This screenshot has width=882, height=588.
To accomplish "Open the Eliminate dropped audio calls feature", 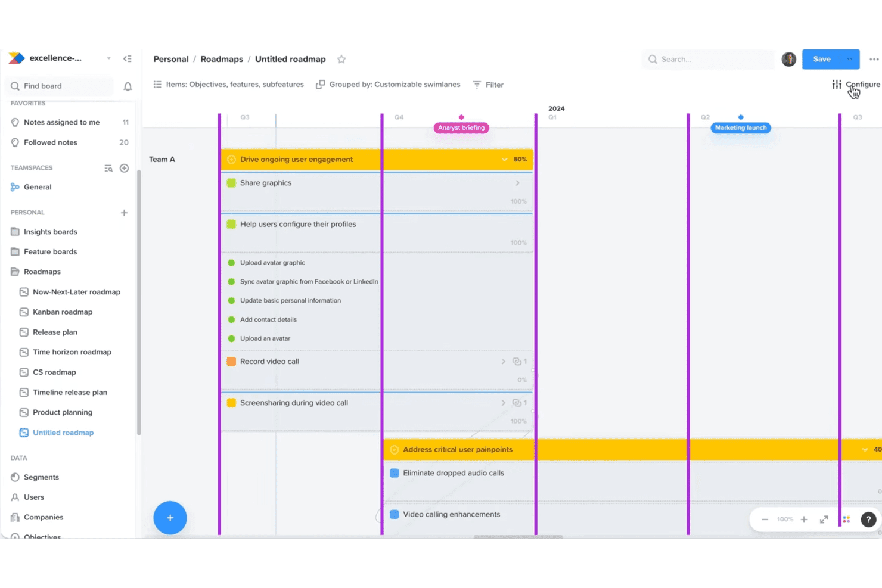I will [x=454, y=473].
